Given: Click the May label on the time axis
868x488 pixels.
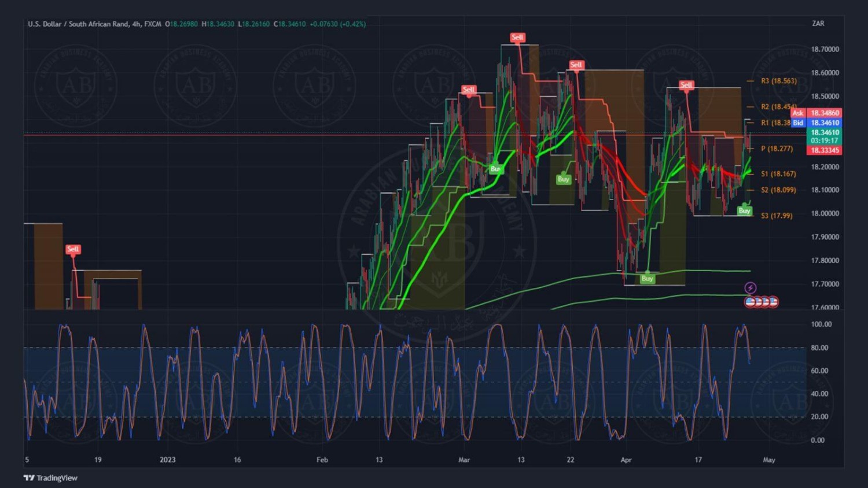Looking at the screenshot, I should tap(769, 460).
